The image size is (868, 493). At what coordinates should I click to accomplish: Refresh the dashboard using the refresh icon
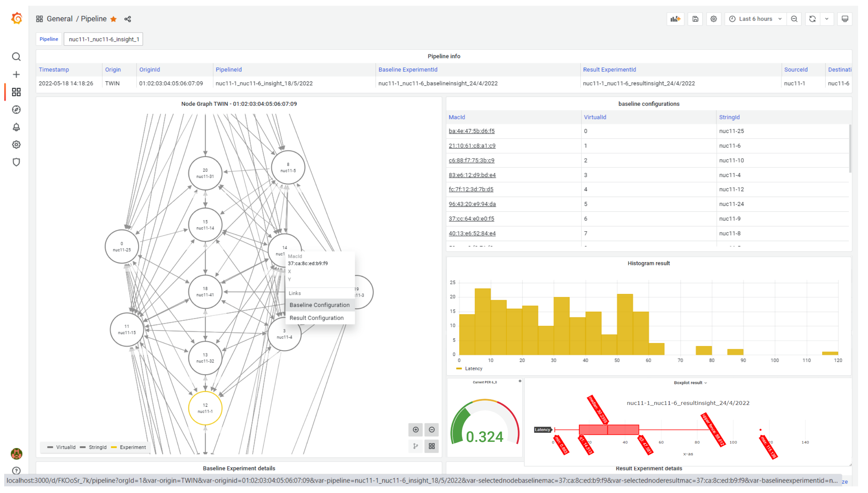click(x=812, y=19)
